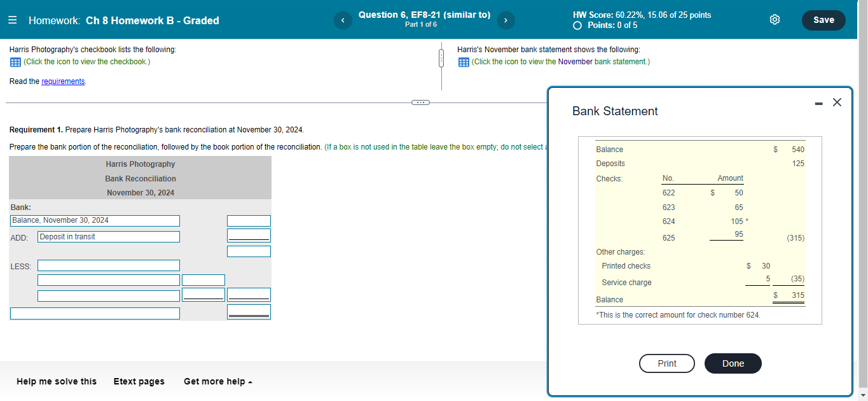Advance to the next part with right chevron
This screenshot has width=868, height=401.
coord(506,20)
